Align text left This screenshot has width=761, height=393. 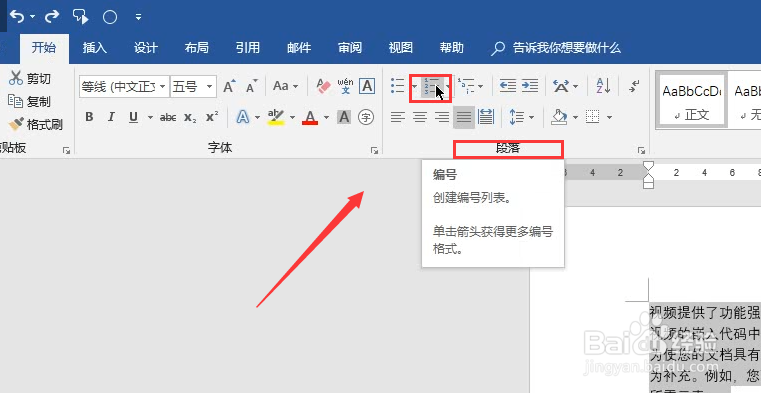click(397, 117)
